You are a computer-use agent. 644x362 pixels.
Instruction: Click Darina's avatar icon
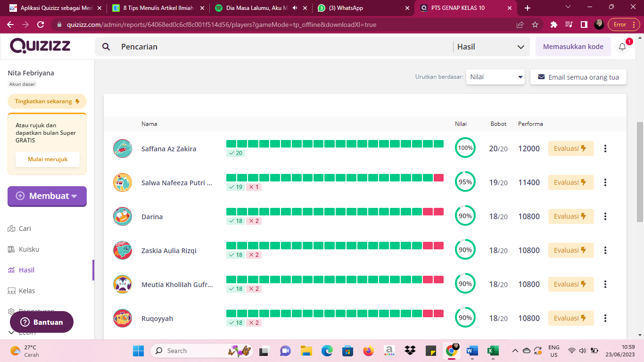click(x=123, y=217)
